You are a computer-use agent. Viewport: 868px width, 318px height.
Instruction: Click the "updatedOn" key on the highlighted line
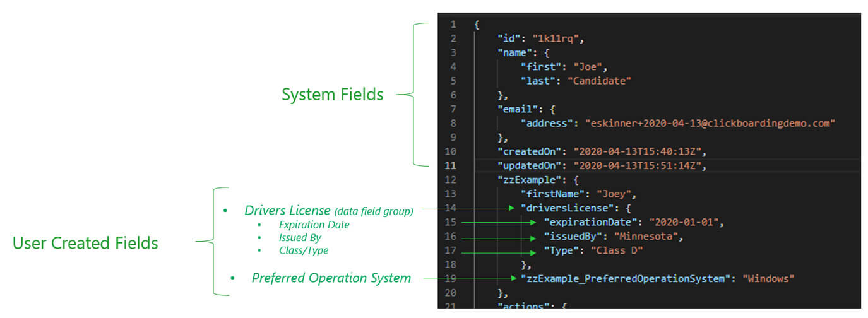[x=528, y=165]
